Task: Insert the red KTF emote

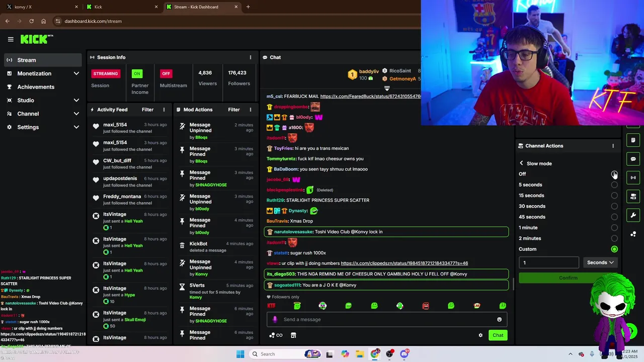Action: click(271, 306)
